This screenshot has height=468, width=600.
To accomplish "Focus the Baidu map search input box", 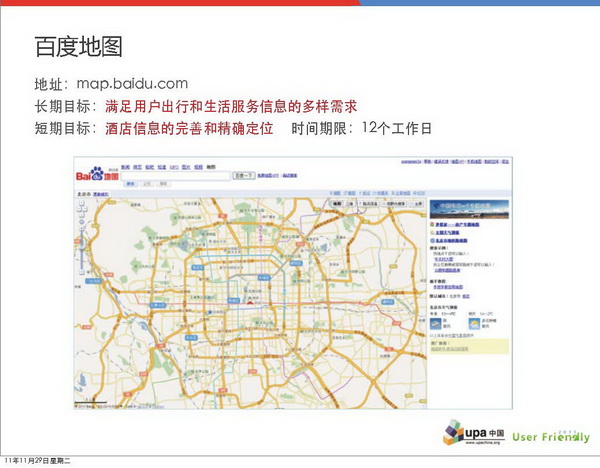I will point(176,176).
